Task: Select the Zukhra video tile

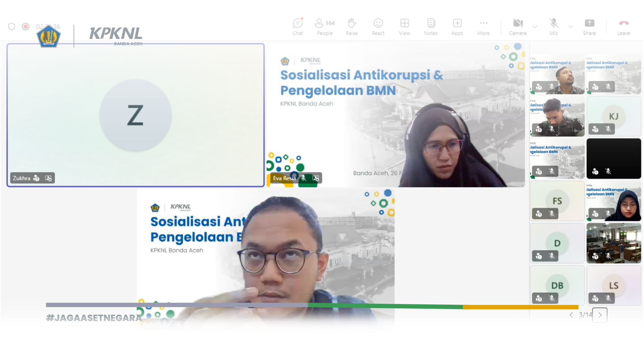Action: [136, 115]
